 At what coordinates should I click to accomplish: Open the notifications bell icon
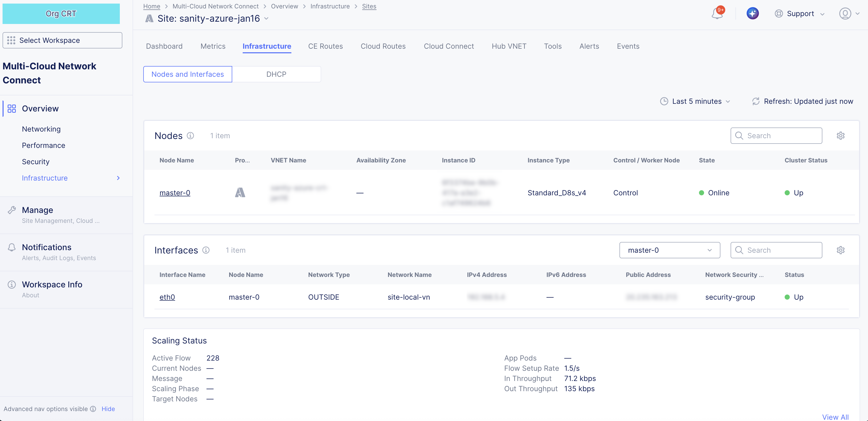[717, 14]
